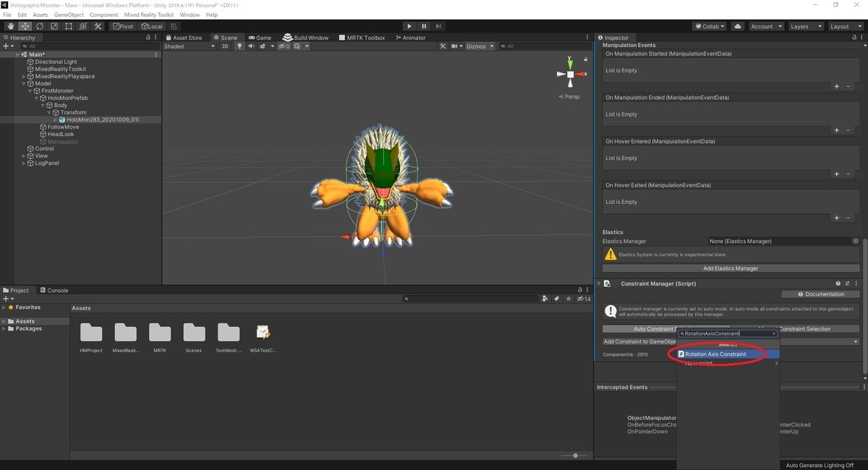Open custom editor tools icon
868x470 pixels.
(97, 26)
